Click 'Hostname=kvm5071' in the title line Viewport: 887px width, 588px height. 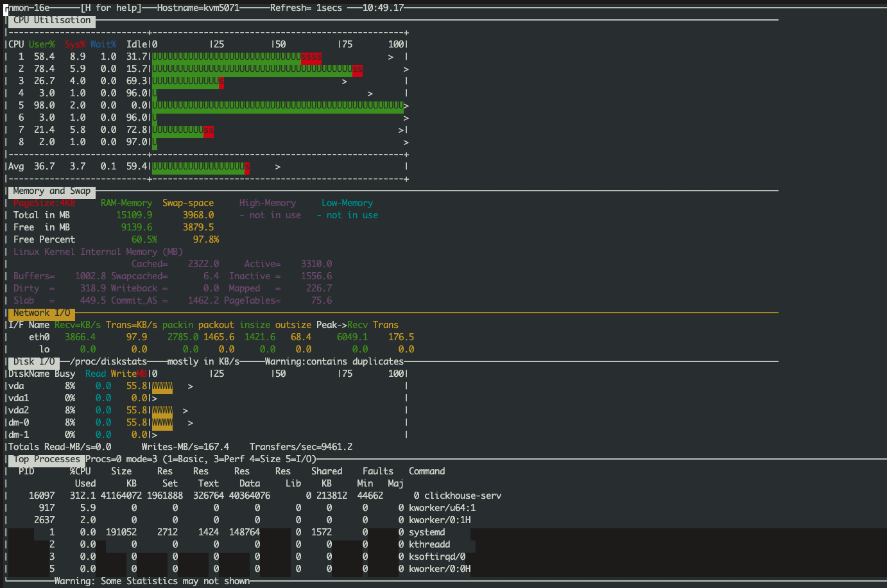pos(198,8)
